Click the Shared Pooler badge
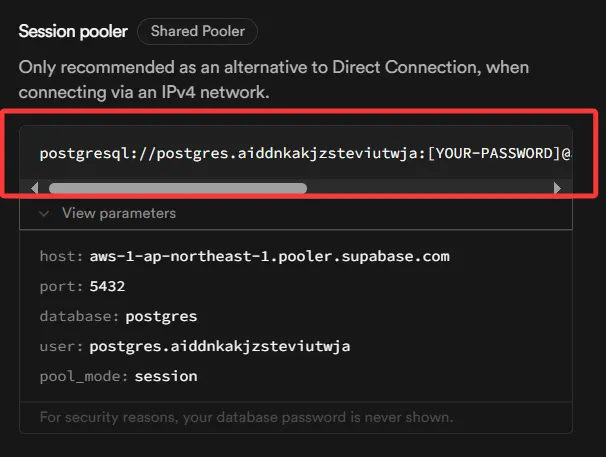This screenshot has width=606, height=457. [x=198, y=31]
